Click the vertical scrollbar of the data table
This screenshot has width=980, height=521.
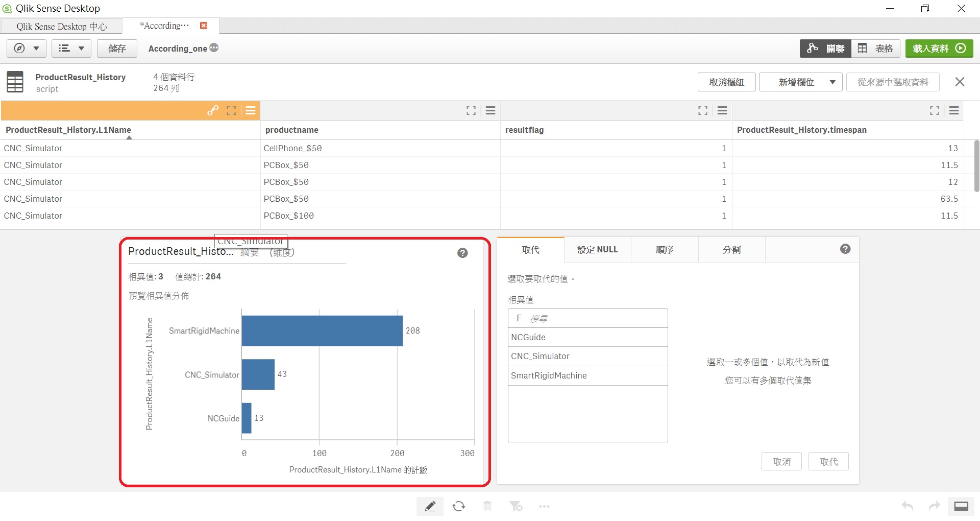click(x=976, y=166)
